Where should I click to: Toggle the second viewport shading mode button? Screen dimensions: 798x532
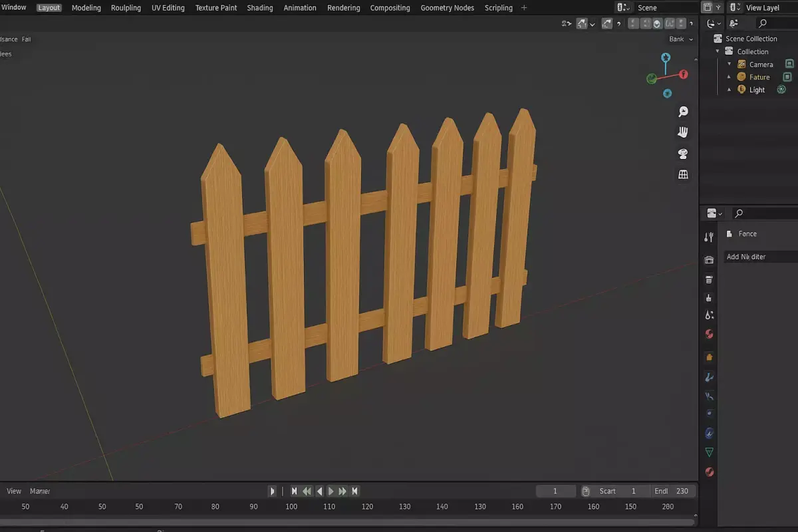645,24
